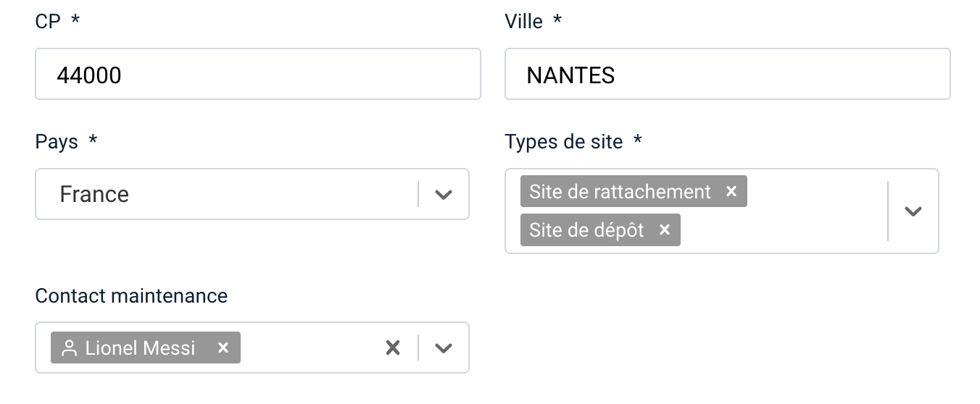Click the CP field label
This screenshot has width=980, height=404.
48,22
